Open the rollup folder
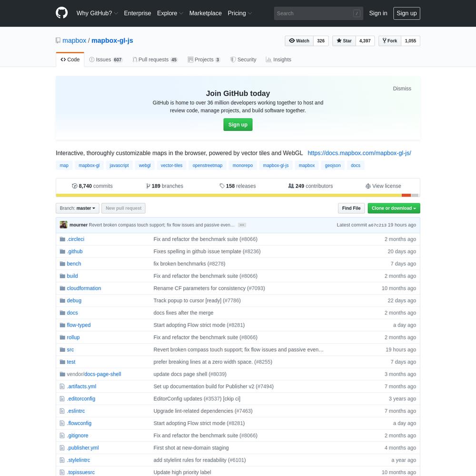 click(x=73, y=337)
